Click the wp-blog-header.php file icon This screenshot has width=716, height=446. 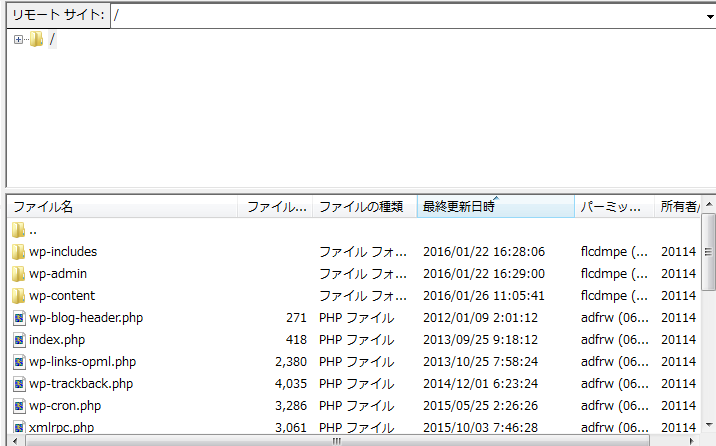point(18,318)
